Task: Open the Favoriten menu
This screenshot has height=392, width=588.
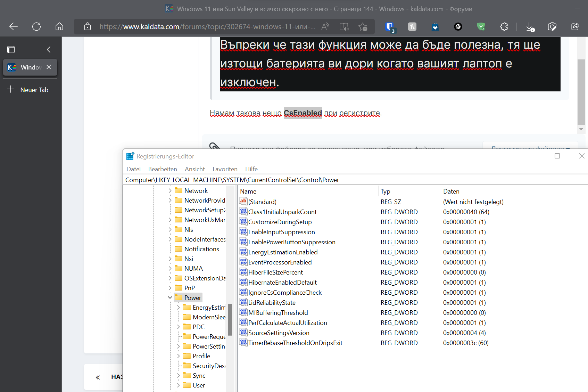Action: 225,169
